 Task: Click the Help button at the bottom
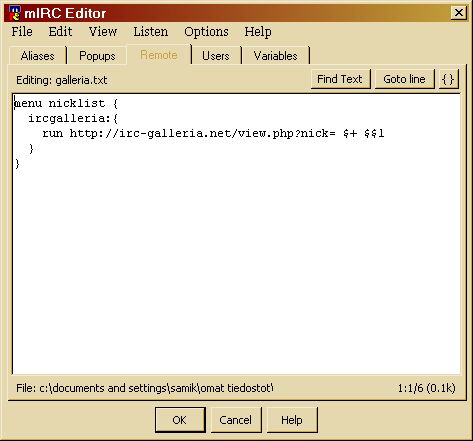tap(292, 420)
